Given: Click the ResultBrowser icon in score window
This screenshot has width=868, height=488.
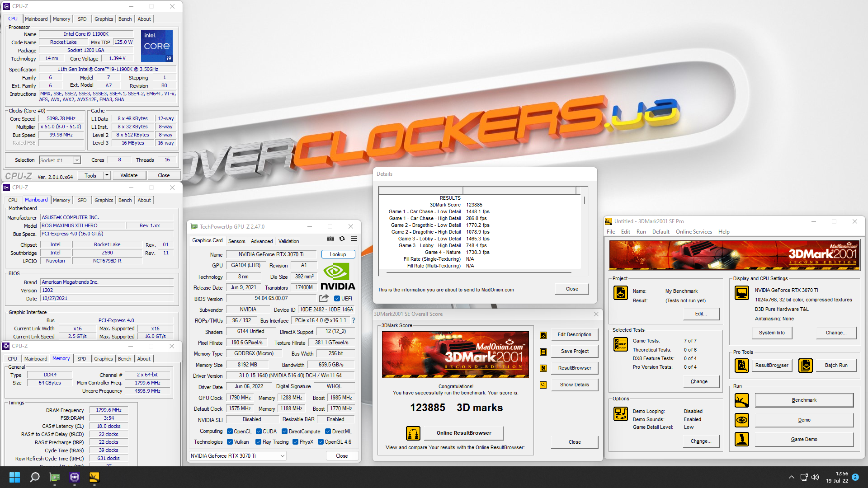Looking at the screenshot, I should (x=543, y=368).
